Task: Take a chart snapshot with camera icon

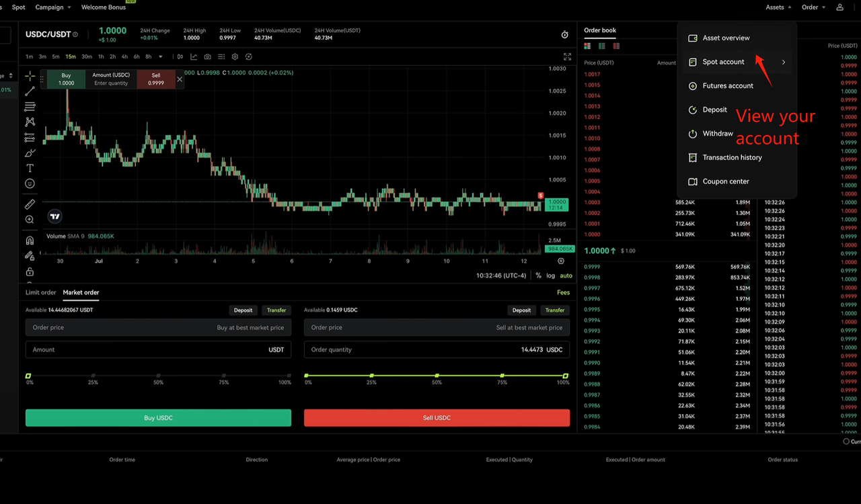Action: (x=207, y=57)
